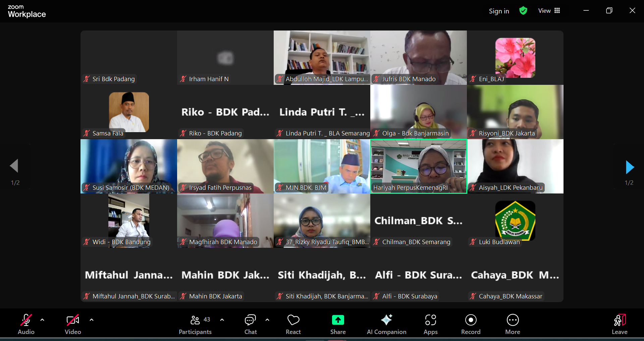Open the Participants panel
This screenshot has width=644, height=341.
point(195,324)
